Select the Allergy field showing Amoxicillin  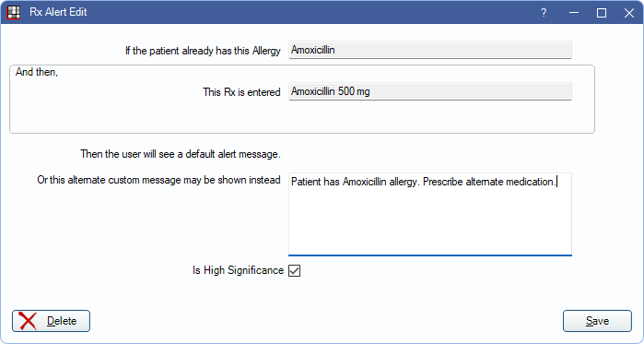[x=430, y=50]
